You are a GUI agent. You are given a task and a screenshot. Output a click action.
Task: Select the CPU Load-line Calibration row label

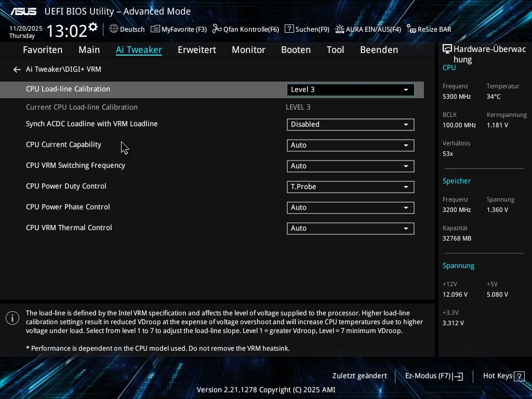[x=68, y=89]
